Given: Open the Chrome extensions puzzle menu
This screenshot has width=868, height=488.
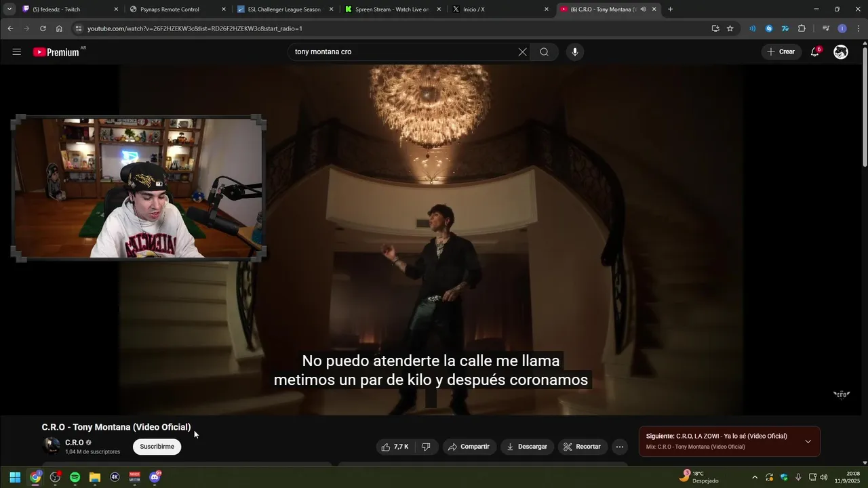Looking at the screenshot, I should tap(802, 28).
